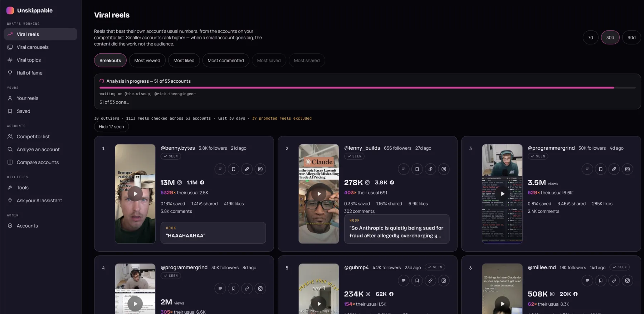Switch to Most commented tab
Image resolution: width=644 pixels, height=314 pixels.
(x=226, y=61)
